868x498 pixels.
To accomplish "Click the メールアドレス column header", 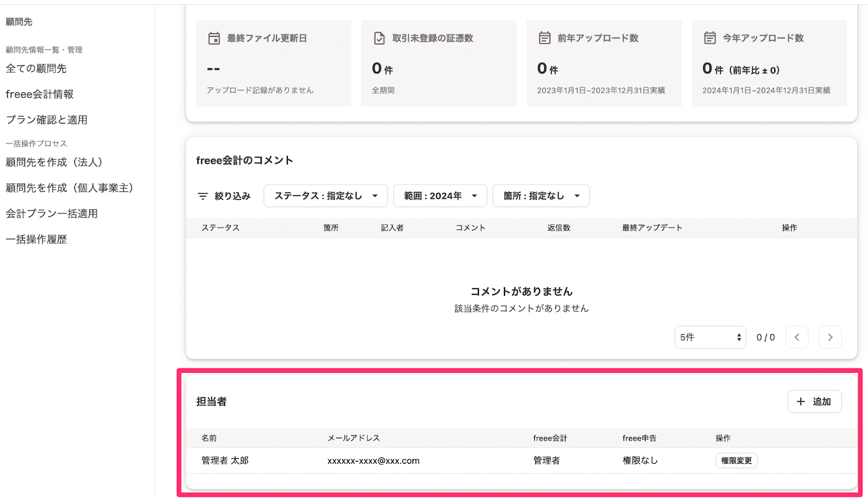I will click(354, 438).
